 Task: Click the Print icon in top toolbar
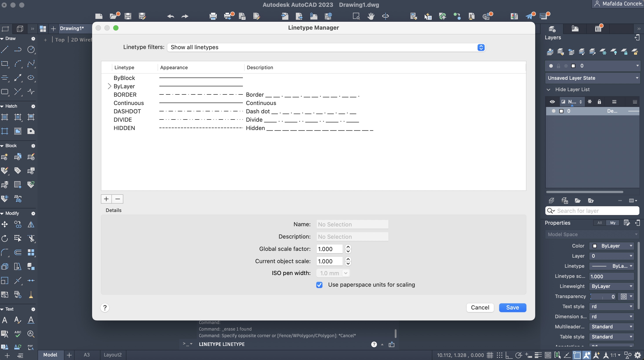(213, 16)
